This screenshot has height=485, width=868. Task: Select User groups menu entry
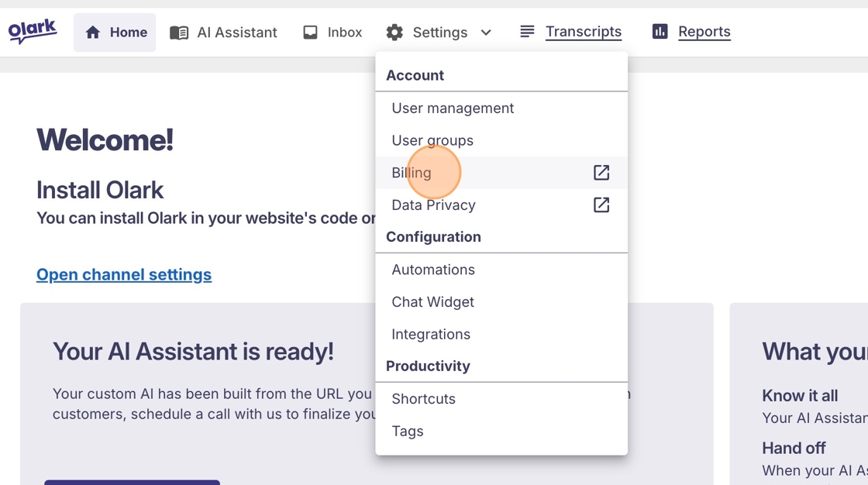tap(432, 141)
